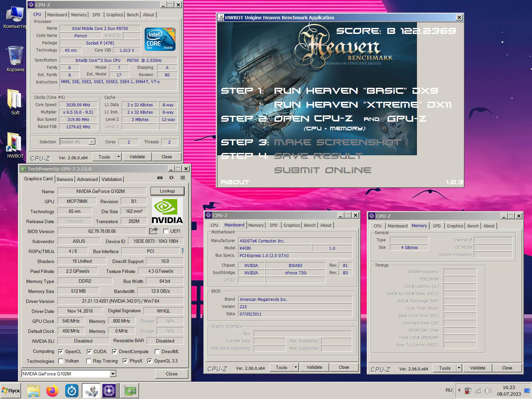The height and width of the screenshot is (399, 532).
Task: Open About tab in Memory CPU-Z window
Action: pyautogui.click(x=489, y=226)
